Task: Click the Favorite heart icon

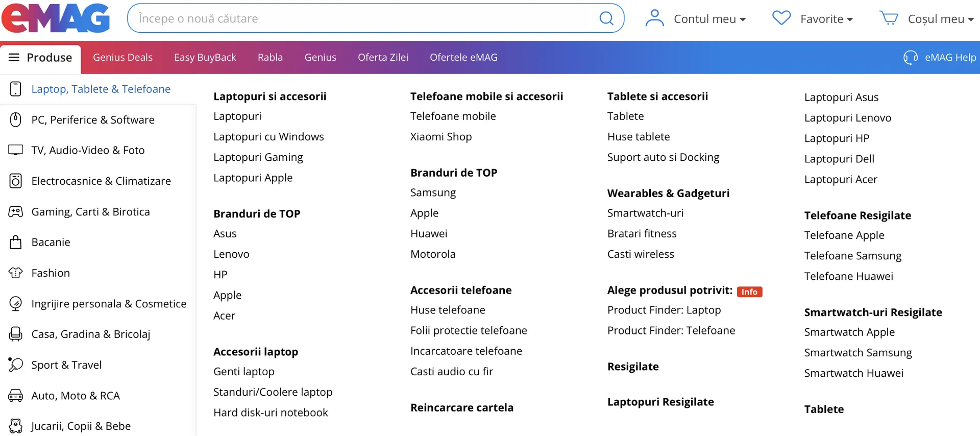Action: click(781, 18)
